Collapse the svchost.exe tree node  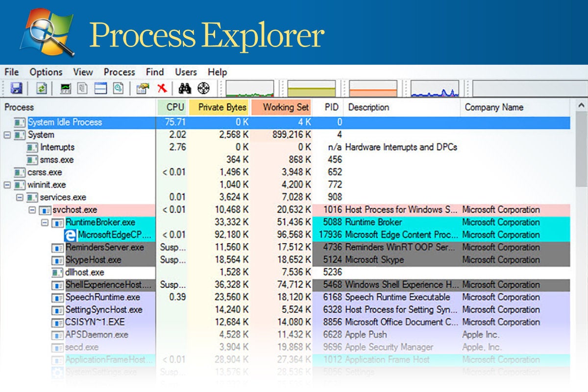point(32,210)
